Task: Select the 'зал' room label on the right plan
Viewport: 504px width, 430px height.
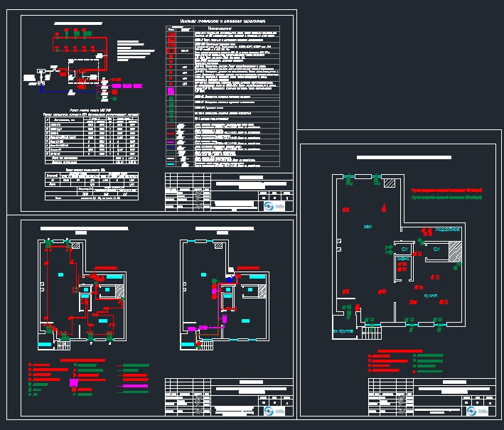Action: point(368,226)
